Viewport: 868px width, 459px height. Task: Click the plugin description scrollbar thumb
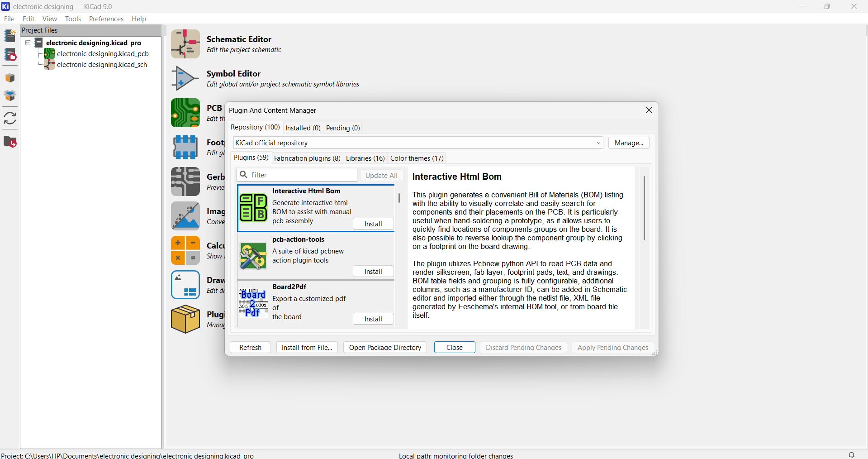[644, 209]
